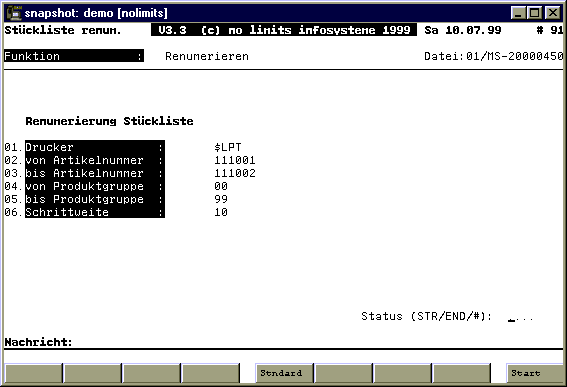Viewport: 567px width, 387px height.
Task: Click the snapshot application icon in title bar
Action: tap(14, 13)
